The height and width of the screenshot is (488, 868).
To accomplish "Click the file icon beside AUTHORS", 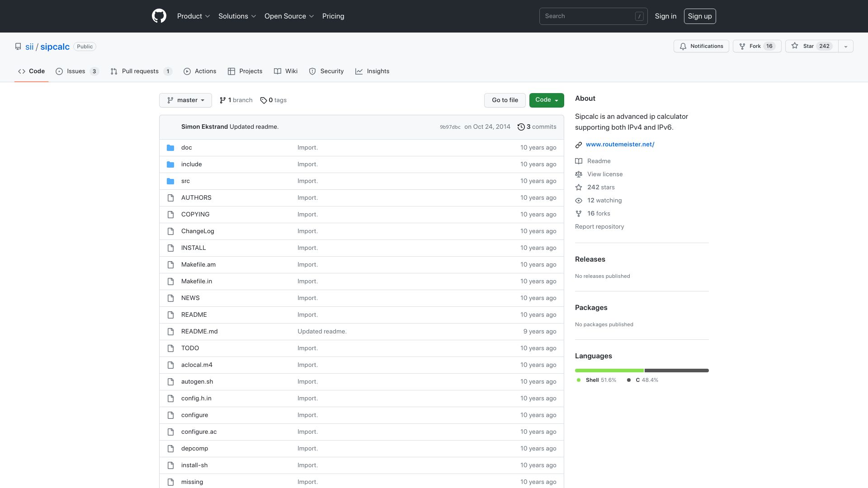I will [170, 198].
